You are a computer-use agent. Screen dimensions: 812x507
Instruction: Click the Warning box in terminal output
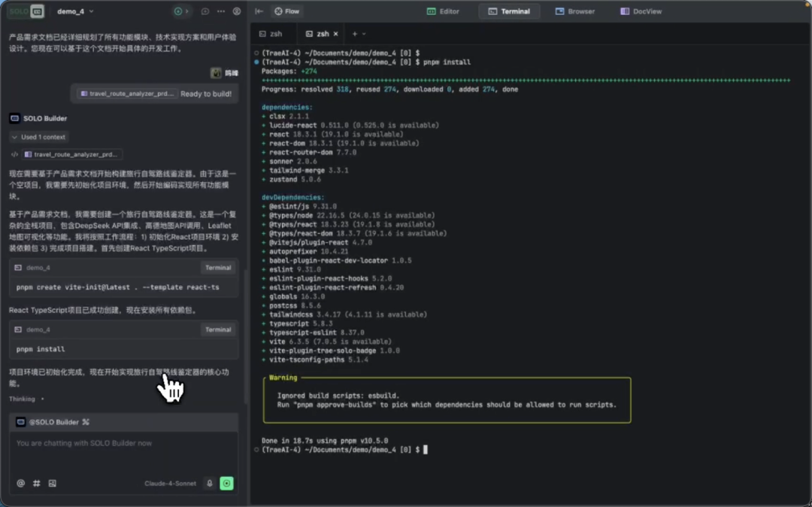click(x=447, y=399)
